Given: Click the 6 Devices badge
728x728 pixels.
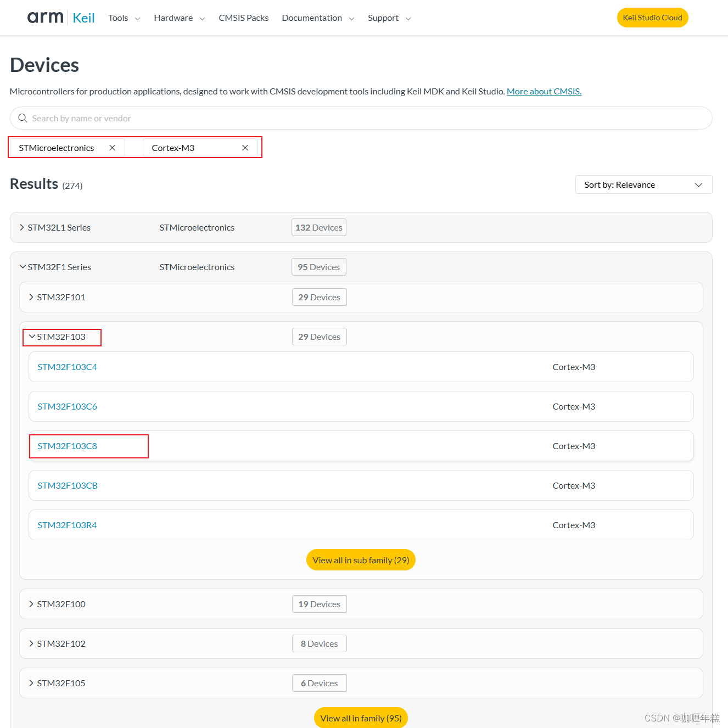Looking at the screenshot, I should pyautogui.click(x=320, y=683).
